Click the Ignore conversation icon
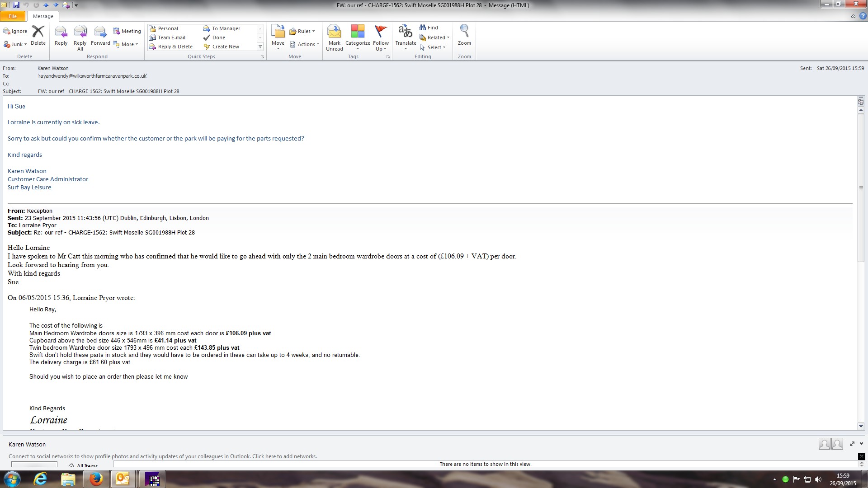This screenshot has width=868, height=488. [x=15, y=31]
